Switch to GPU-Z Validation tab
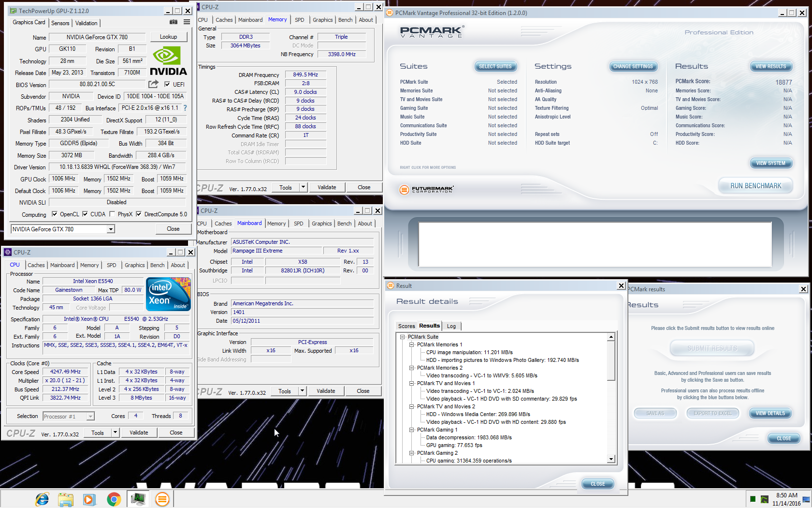812x508 pixels. tap(87, 23)
